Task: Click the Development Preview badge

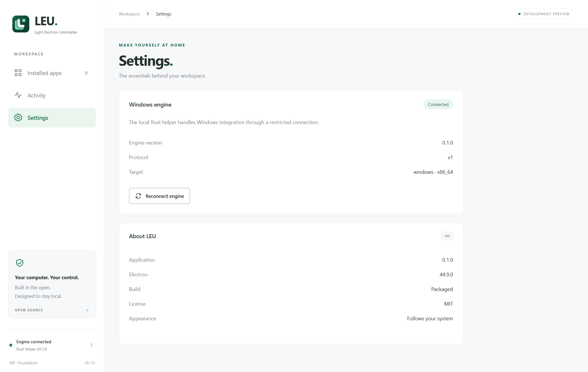Action: (544, 14)
